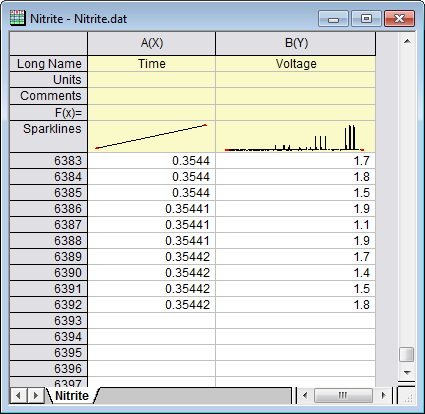The width and height of the screenshot is (425, 414).
Task: Click Voltage value 1.4 in row 6390
Action: tap(296, 273)
